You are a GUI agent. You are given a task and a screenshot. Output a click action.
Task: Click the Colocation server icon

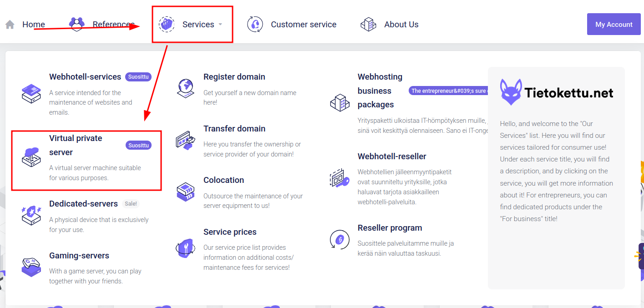(185, 192)
